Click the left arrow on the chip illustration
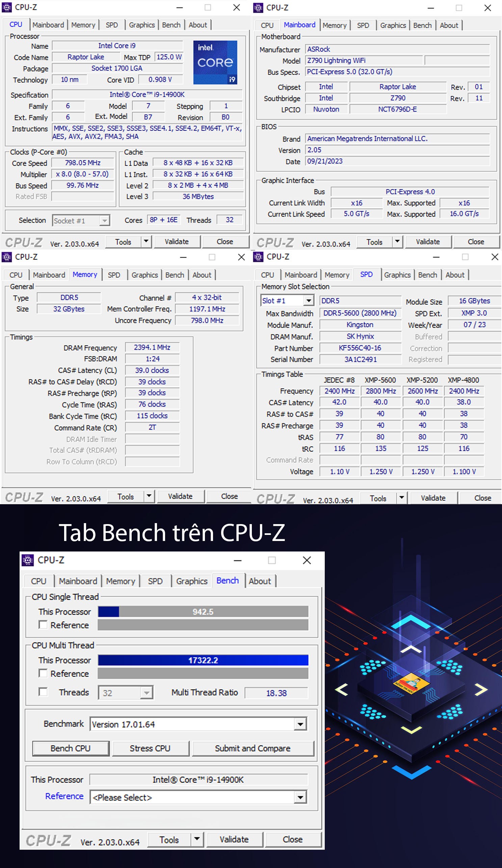Viewport: 502px width, 868px height. pos(341,689)
